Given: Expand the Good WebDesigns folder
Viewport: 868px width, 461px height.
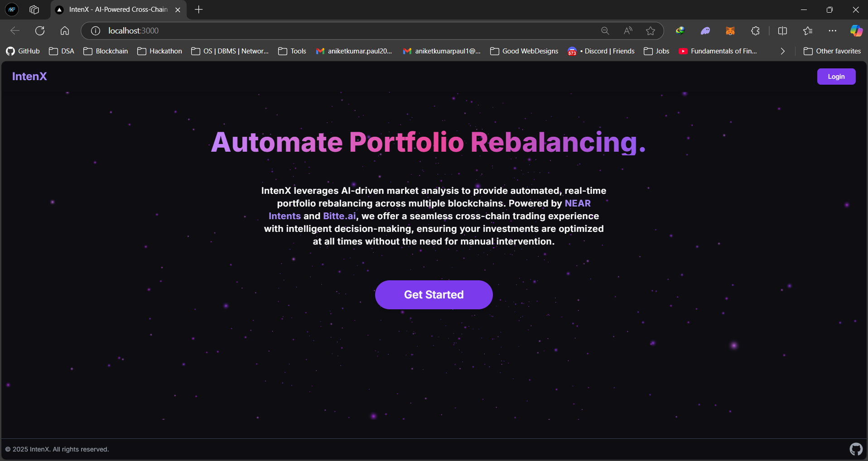Looking at the screenshot, I should coord(524,51).
